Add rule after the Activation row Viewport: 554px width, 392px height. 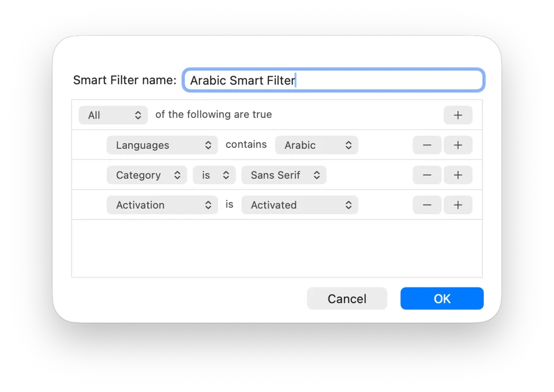[x=458, y=206]
